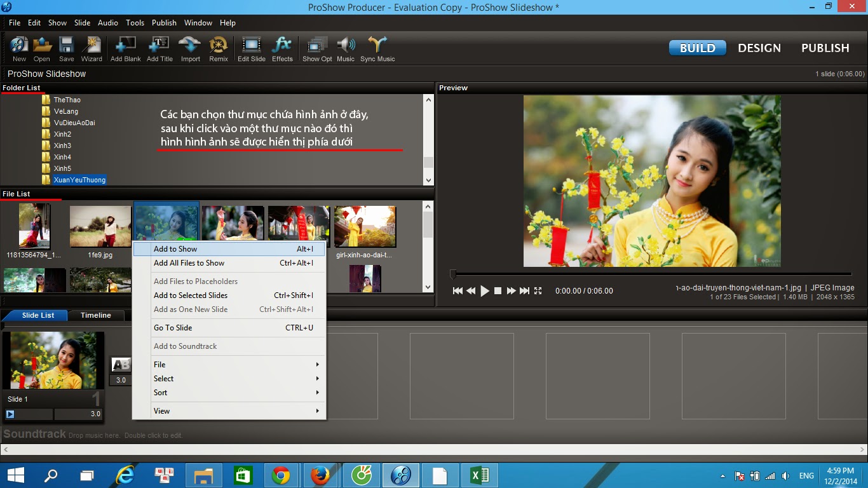This screenshot has height=488, width=868.
Task: Select the VuDieuAoDai folder
Action: pos(74,123)
